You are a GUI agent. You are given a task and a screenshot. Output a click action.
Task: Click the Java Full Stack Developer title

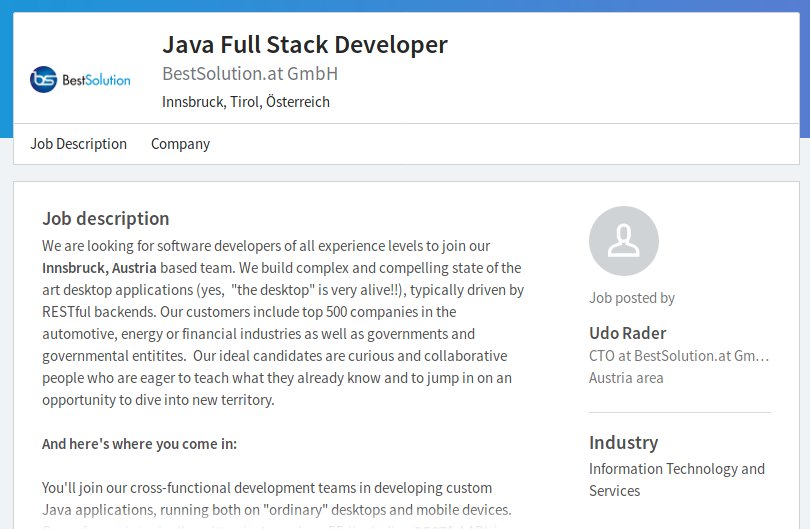[x=305, y=44]
